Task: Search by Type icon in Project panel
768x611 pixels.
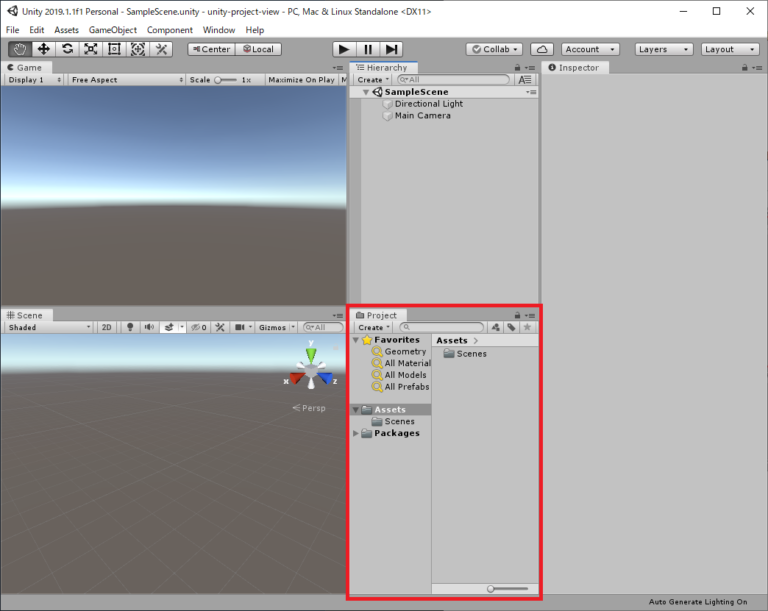Action: [x=496, y=327]
